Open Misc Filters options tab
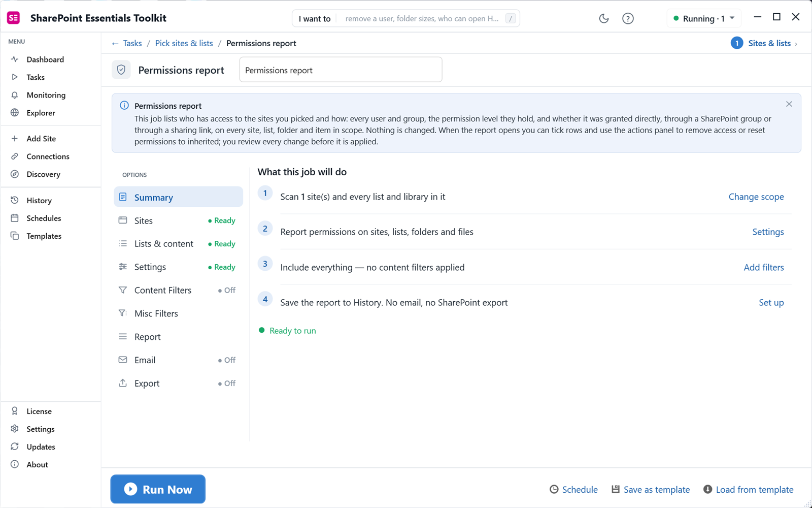 (x=178, y=313)
